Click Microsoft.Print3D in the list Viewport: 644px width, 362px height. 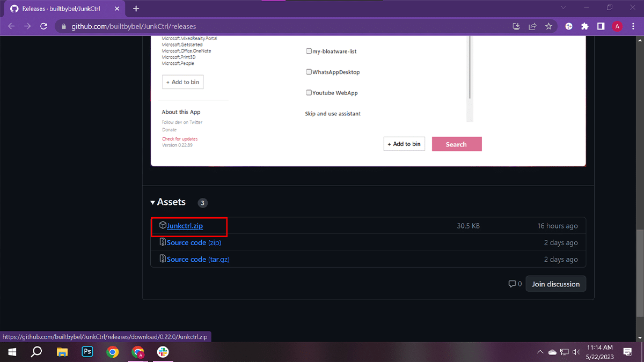coord(179,57)
